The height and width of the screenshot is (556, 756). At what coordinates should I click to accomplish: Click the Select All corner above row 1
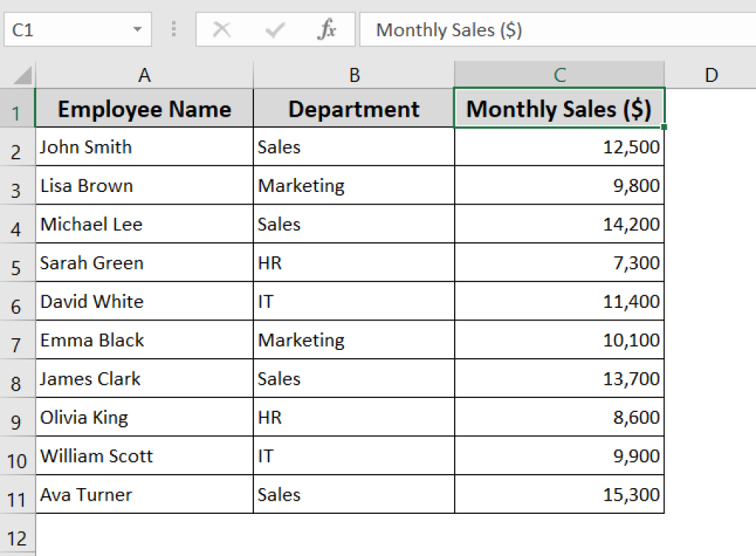click(18, 75)
